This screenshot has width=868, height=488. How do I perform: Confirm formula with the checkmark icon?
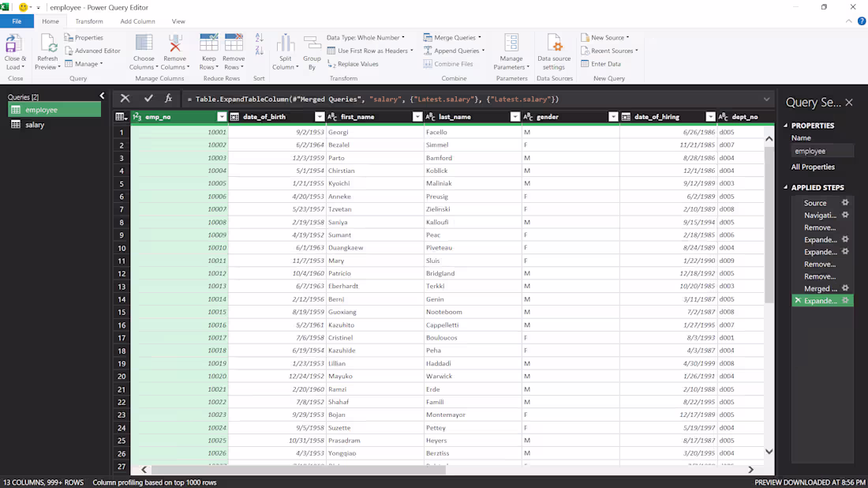pyautogui.click(x=148, y=99)
